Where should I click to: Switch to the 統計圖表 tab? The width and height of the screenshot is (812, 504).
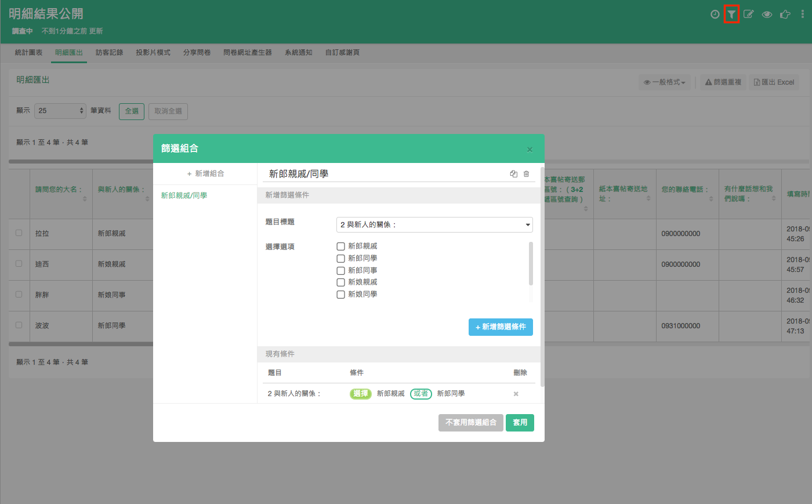(x=28, y=53)
